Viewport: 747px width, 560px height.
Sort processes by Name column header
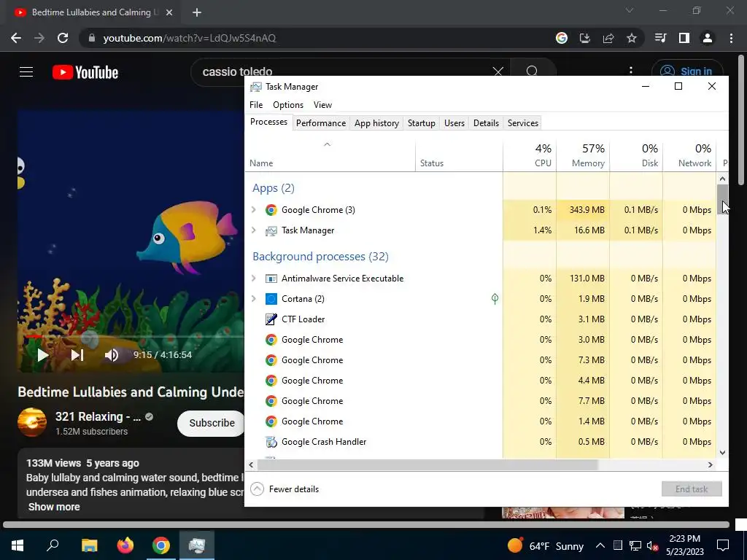click(330, 156)
